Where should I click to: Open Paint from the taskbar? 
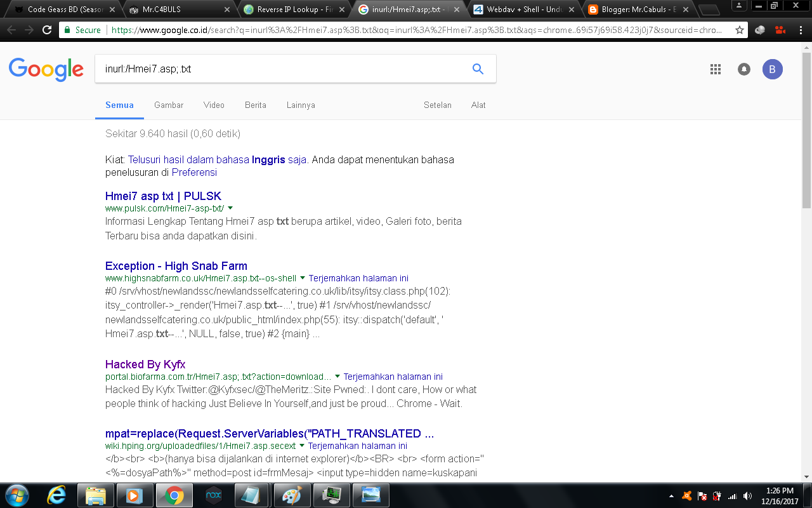click(x=291, y=495)
